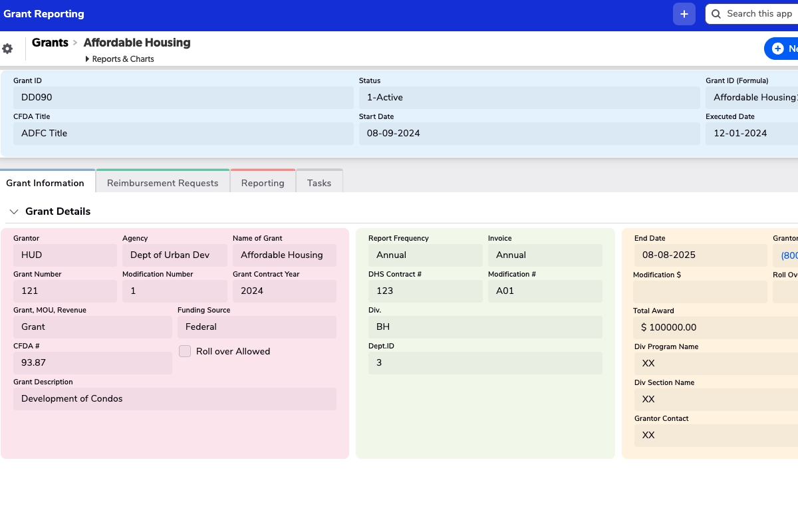The width and height of the screenshot is (798, 532).
Task: Switch to the Tasks tab
Action: pyautogui.click(x=319, y=183)
